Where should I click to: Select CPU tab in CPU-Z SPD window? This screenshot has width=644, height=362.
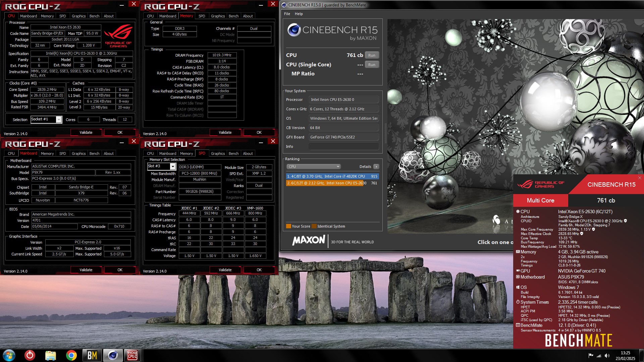[150, 154]
